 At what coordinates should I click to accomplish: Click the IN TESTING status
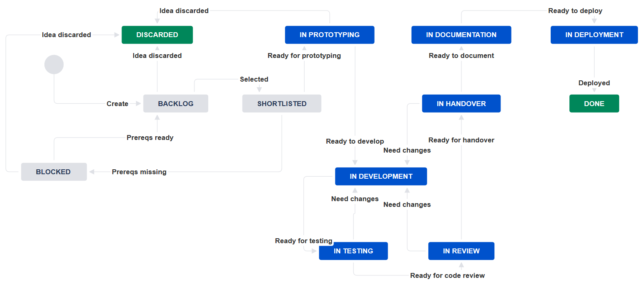click(353, 251)
